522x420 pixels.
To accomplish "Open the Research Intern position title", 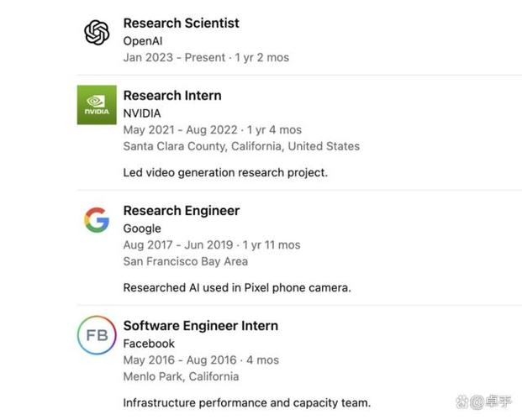I will (x=172, y=96).
